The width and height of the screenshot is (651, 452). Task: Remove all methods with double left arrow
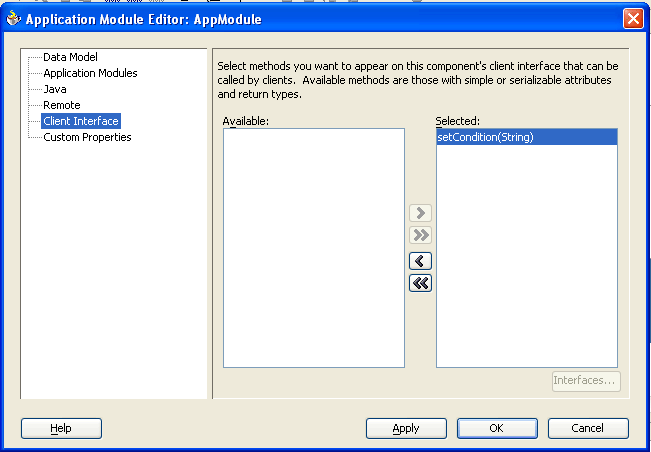tap(420, 283)
